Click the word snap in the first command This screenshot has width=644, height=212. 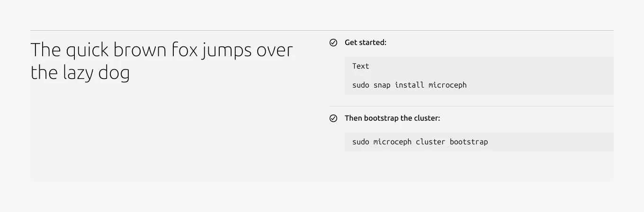click(x=382, y=85)
